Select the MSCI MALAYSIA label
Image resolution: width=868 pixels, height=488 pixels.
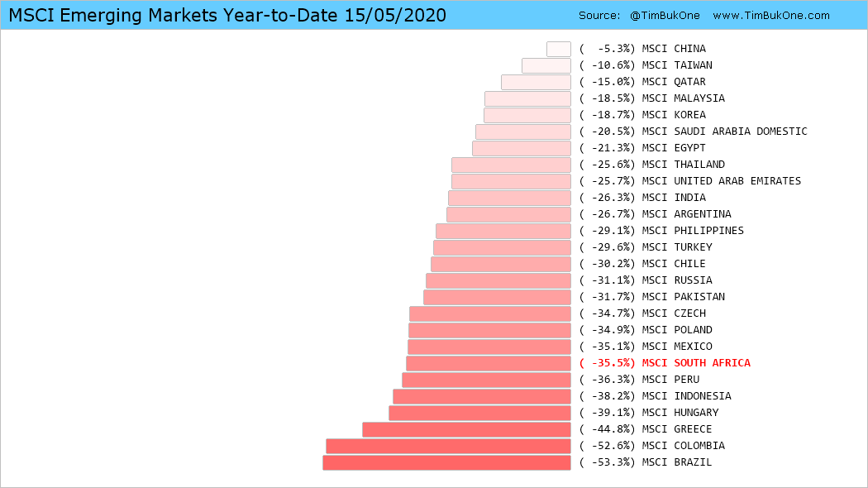(x=683, y=98)
